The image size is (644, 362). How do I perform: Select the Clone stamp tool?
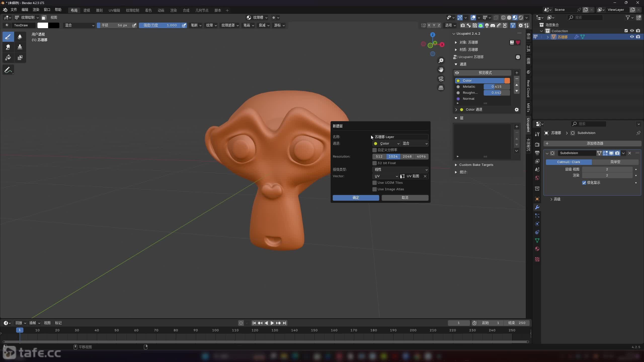[x=20, y=47]
